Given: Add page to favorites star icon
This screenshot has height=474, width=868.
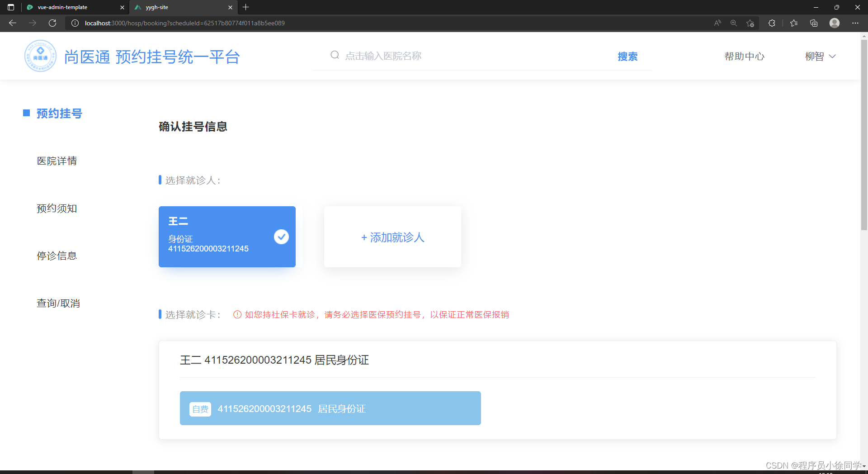Looking at the screenshot, I should [x=750, y=23].
